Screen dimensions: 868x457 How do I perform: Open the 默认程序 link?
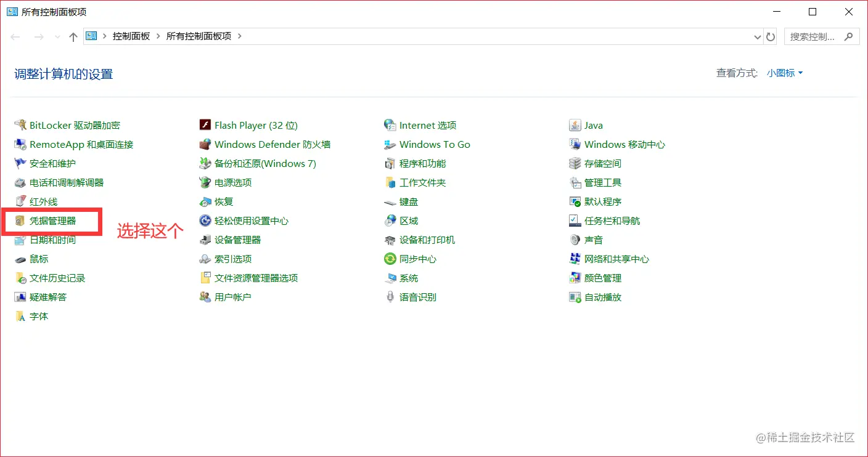[603, 201]
